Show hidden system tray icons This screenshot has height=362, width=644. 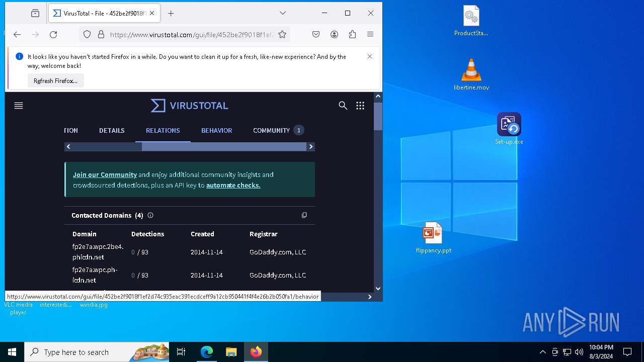542,352
